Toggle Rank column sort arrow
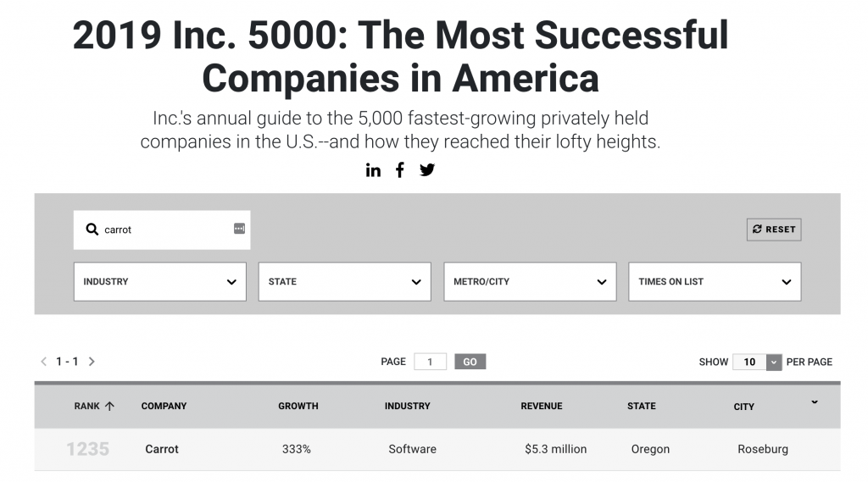The image size is (868, 482). [109, 406]
